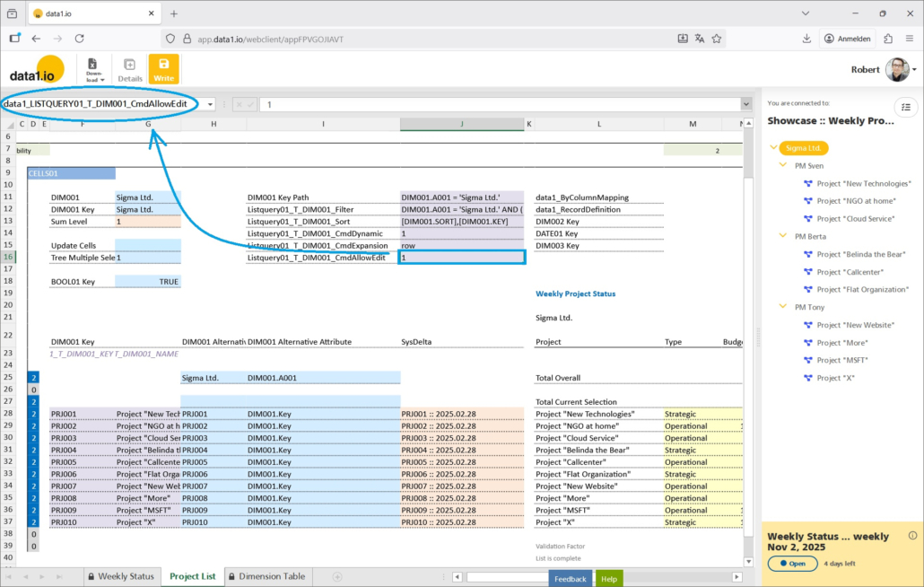Click the Details toolbar icon
This screenshot has width=924, height=587.
click(129, 69)
